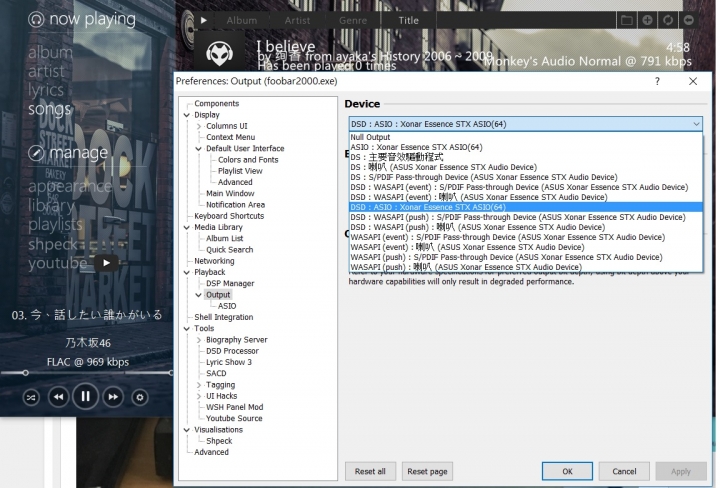Open appearance under manage
The height and width of the screenshot is (488, 720).
tap(70, 186)
